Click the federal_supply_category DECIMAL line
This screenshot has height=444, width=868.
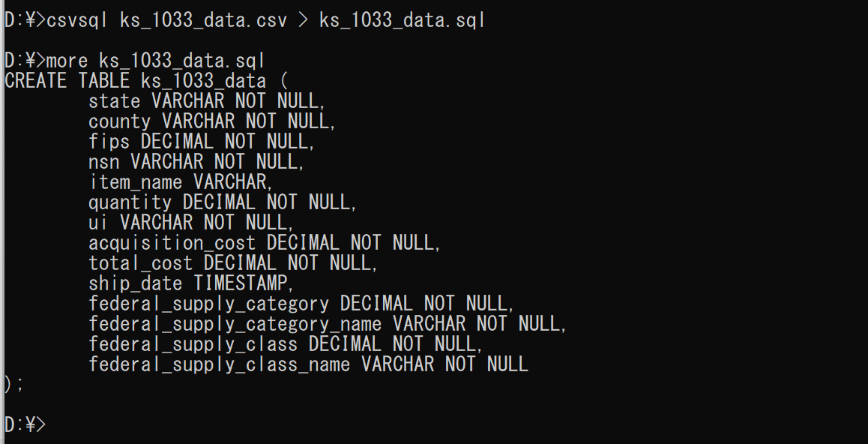301,304
